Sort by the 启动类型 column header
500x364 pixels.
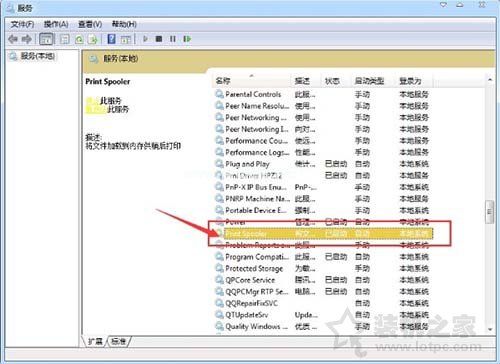373,81
